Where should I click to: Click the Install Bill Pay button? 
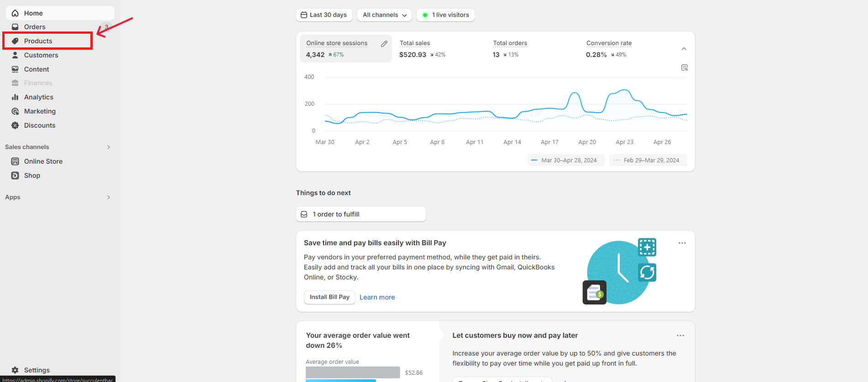[329, 297]
